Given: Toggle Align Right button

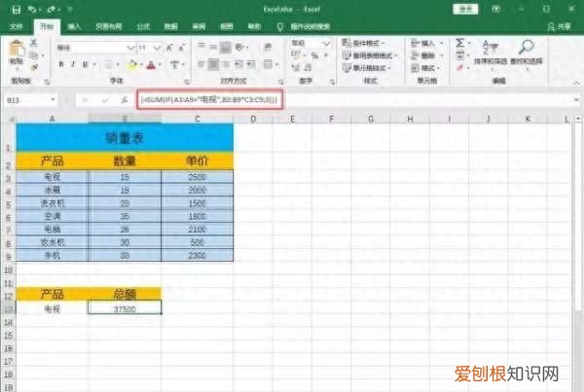Looking at the screenshot, I should 226,64.
